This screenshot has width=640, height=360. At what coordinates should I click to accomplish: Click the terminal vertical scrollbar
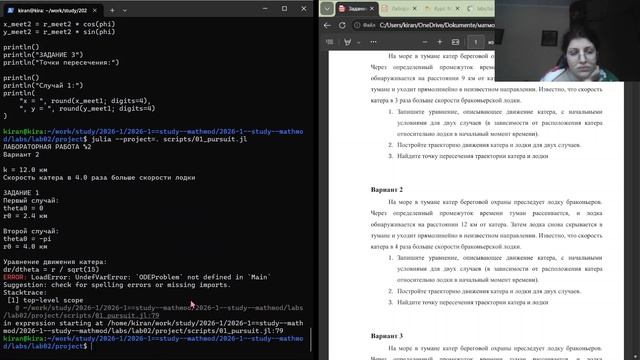coord(311,340)
